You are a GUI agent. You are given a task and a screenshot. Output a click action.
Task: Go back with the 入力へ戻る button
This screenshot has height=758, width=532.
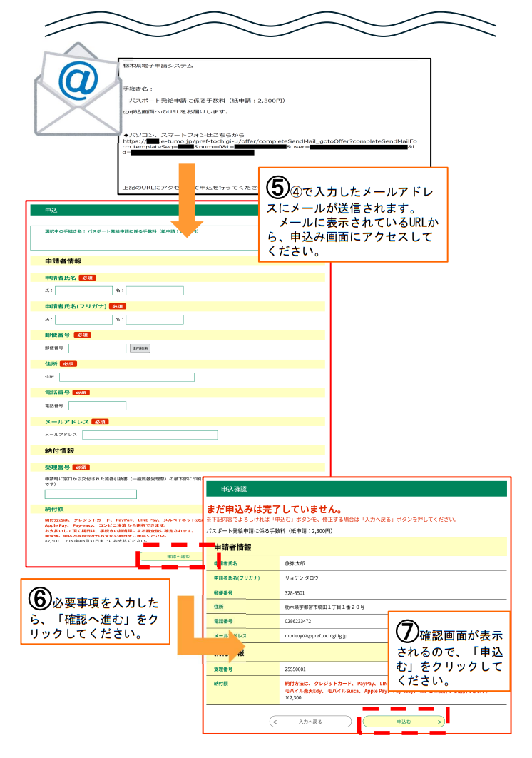tap(307, 722)
